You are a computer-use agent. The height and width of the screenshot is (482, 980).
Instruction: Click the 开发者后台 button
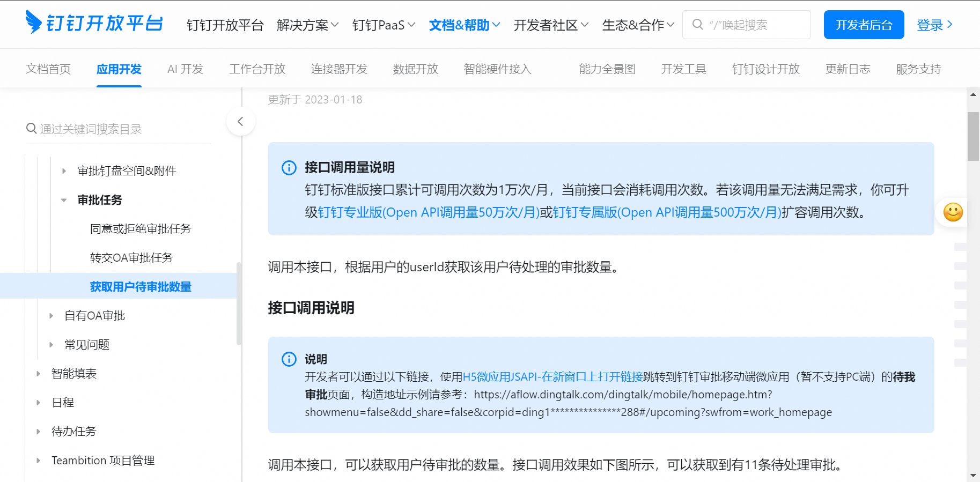pyautogui.click(x=864, y=25)
